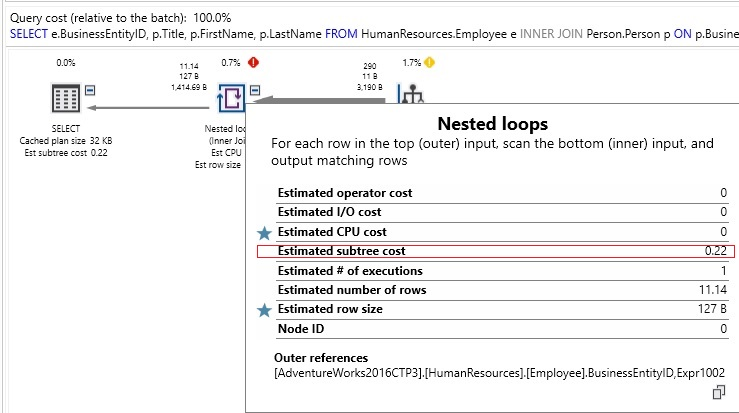Click the Nested loops tooltip title
The height and width of the screenshot is (413, 739).
tap(493, 124)
